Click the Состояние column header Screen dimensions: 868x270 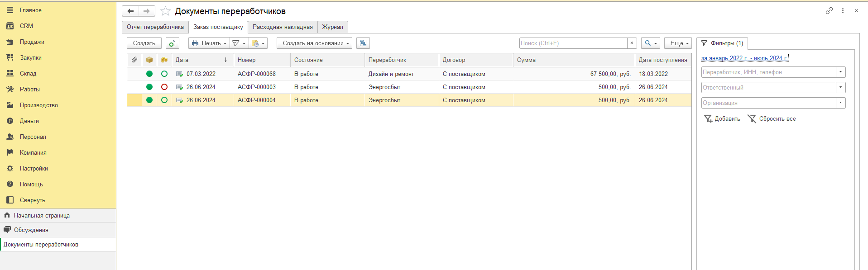(x=327, y=60)
